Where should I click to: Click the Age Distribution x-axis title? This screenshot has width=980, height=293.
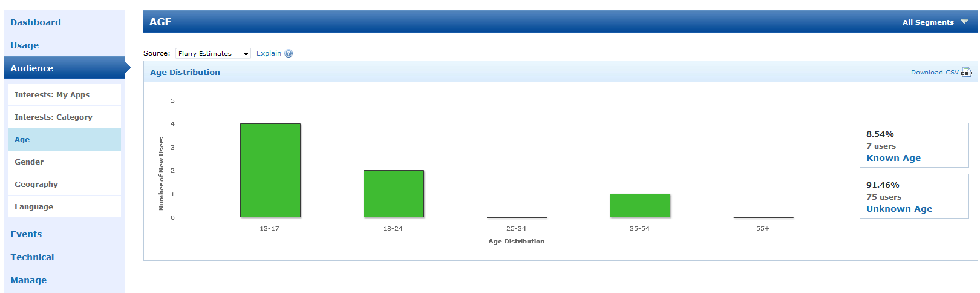coord(516,241)
